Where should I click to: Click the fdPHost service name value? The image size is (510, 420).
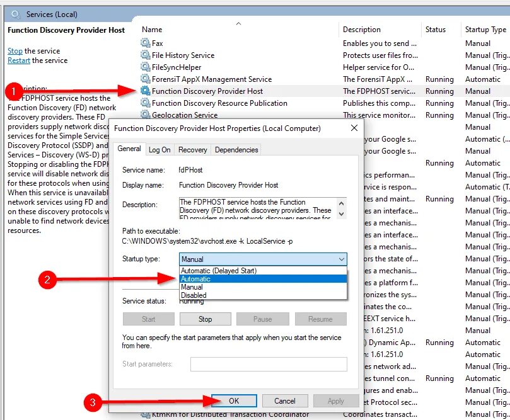pos(190,170)
